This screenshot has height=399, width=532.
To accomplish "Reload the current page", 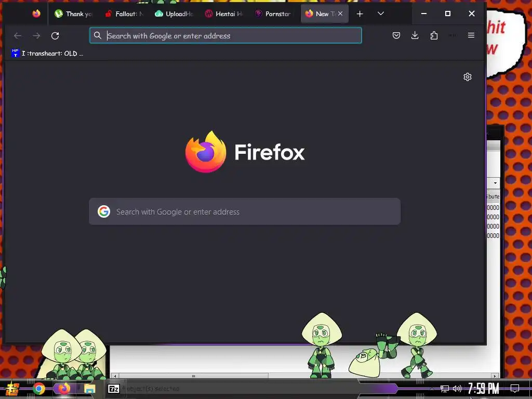I will pyautogui.click(x=55, y=36).
